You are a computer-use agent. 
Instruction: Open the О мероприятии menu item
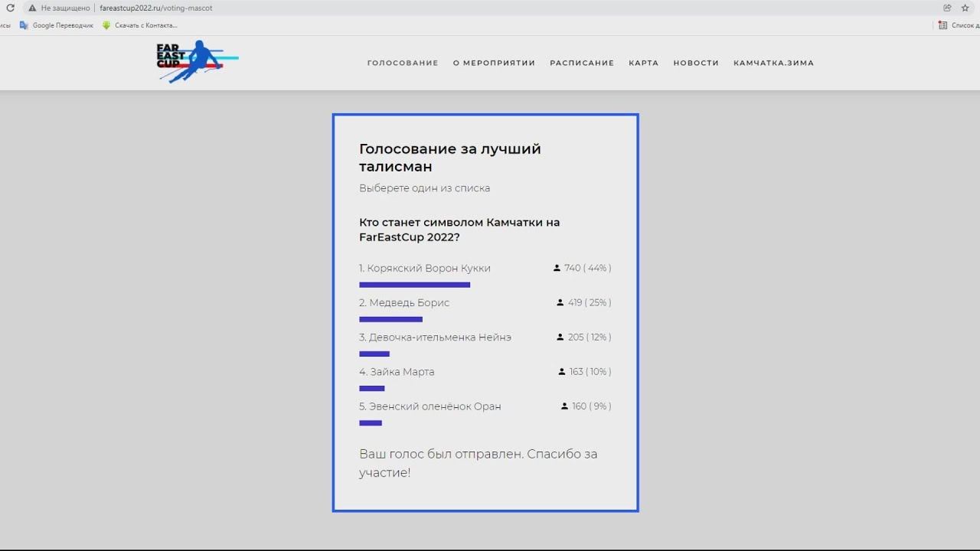pyautogui.click(x=494, y=63)
